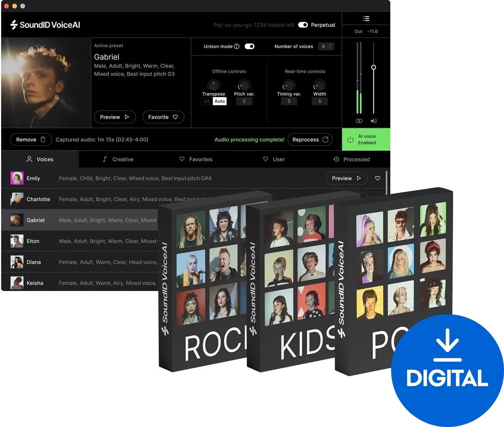
Task: Open the Processed tab
Action: coord(352,159)
